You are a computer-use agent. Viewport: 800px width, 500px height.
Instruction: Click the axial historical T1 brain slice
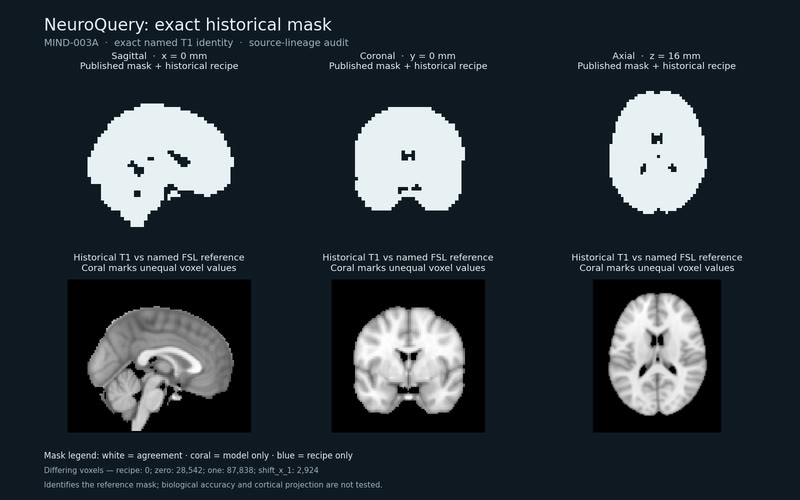tap(657, 356)
